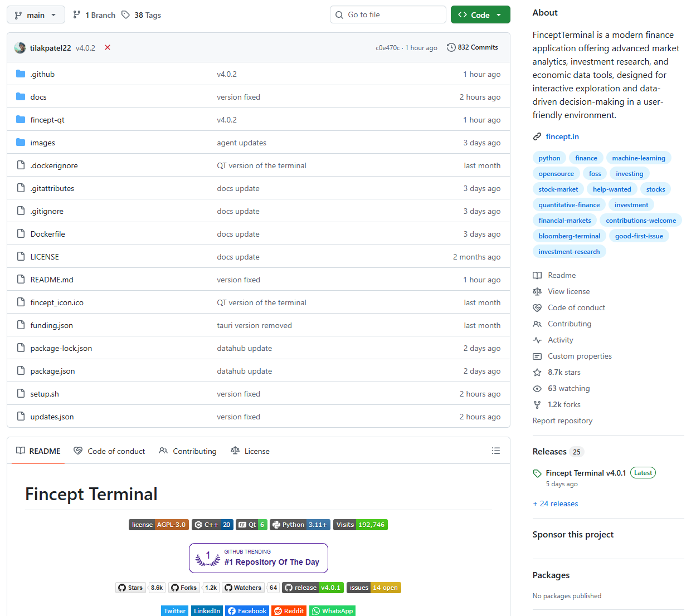
Task: Open fincept_icon.ico file
Action: click(57, 302)
